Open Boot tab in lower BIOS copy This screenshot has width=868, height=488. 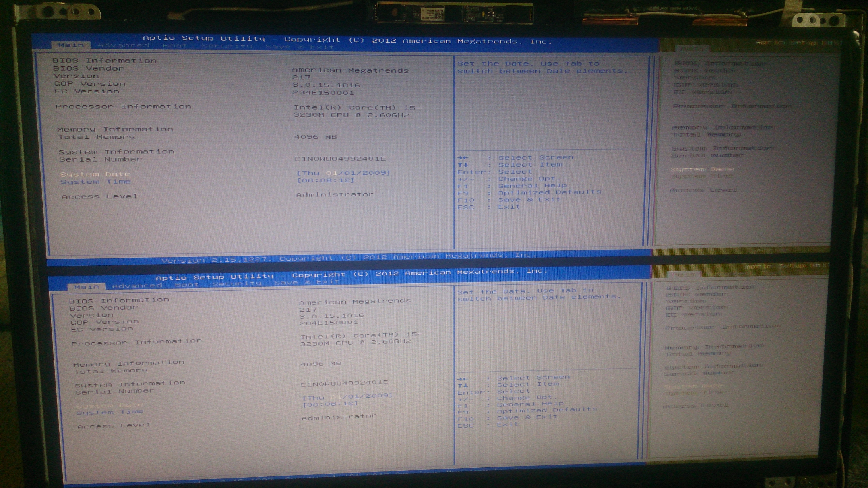tap(187, 285)
